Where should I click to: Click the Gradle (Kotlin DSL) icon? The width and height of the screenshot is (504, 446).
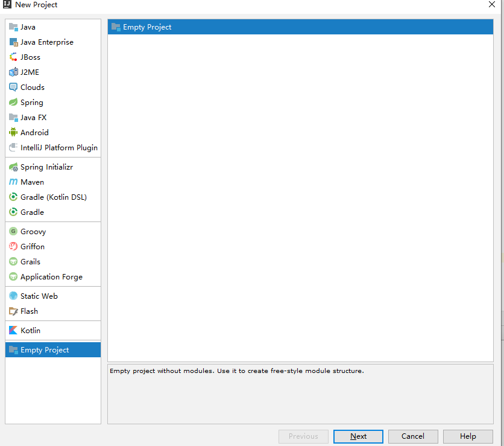pyautogui.click(x=13, y=197)
